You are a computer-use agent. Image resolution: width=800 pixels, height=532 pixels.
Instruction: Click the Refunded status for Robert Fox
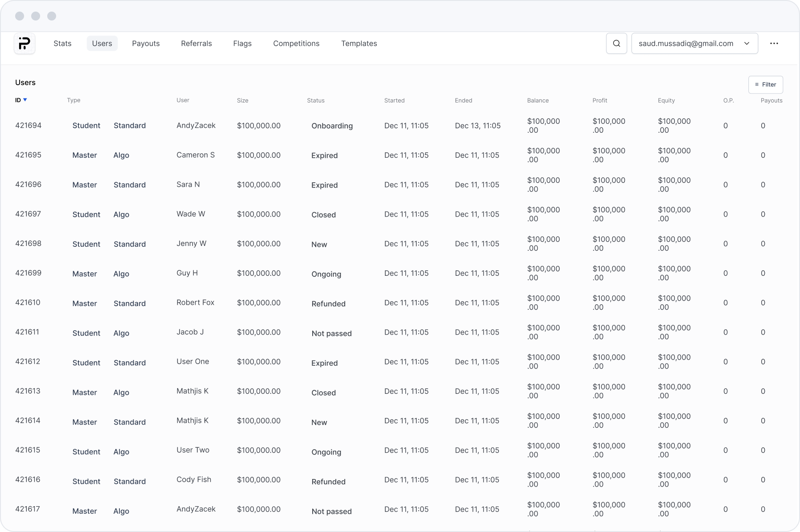(328, 303)
